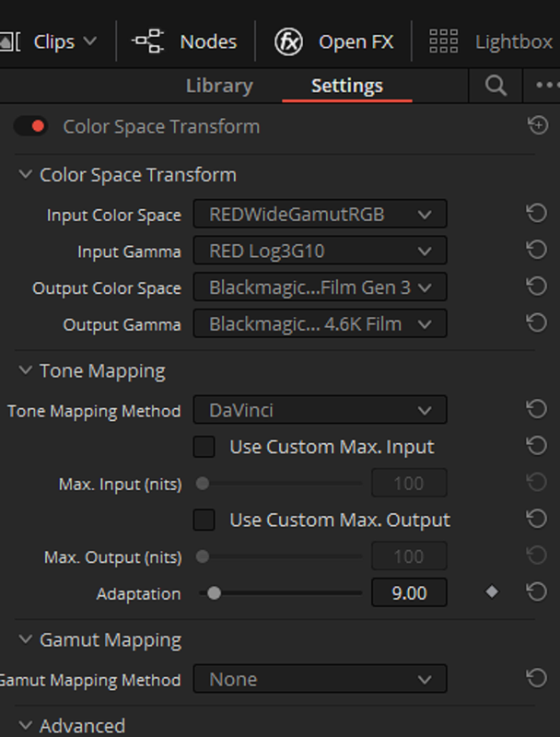The image size is (560, 737).
Task: Reset Output Gamma value
Action: point(536,323)
